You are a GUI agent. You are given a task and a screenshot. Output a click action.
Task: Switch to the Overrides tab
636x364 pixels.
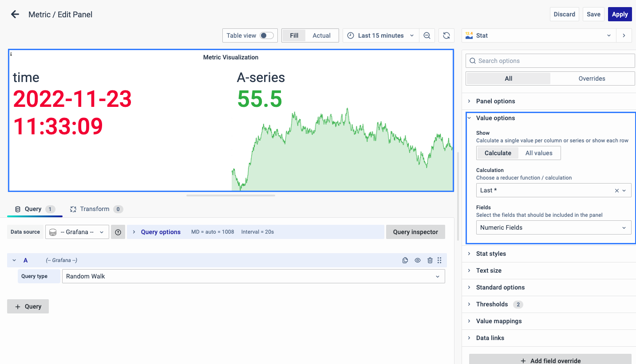592,78
